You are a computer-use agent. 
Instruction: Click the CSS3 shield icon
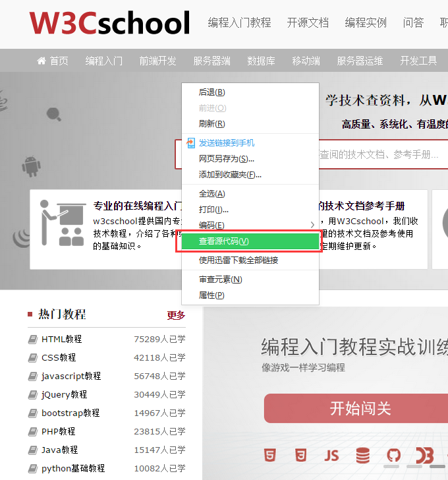(x=301, y=455)
